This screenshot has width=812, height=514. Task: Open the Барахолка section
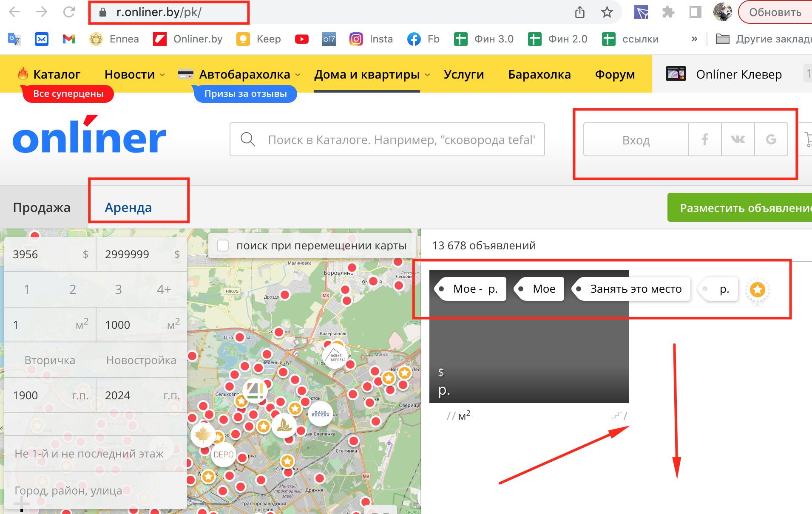(539, 74)
